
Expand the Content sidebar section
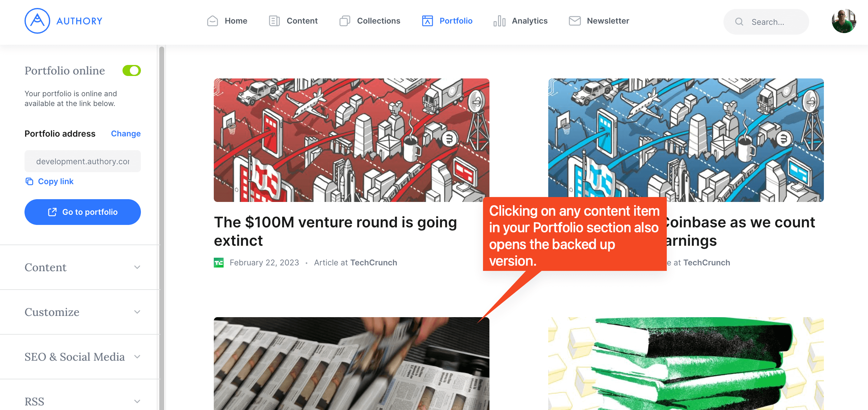point(83,267)
